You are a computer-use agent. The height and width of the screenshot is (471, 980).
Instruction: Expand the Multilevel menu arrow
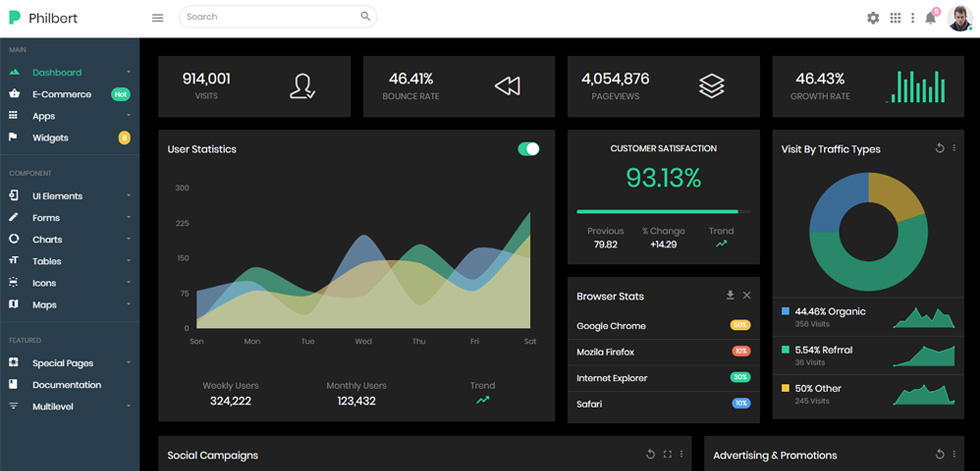128,405
